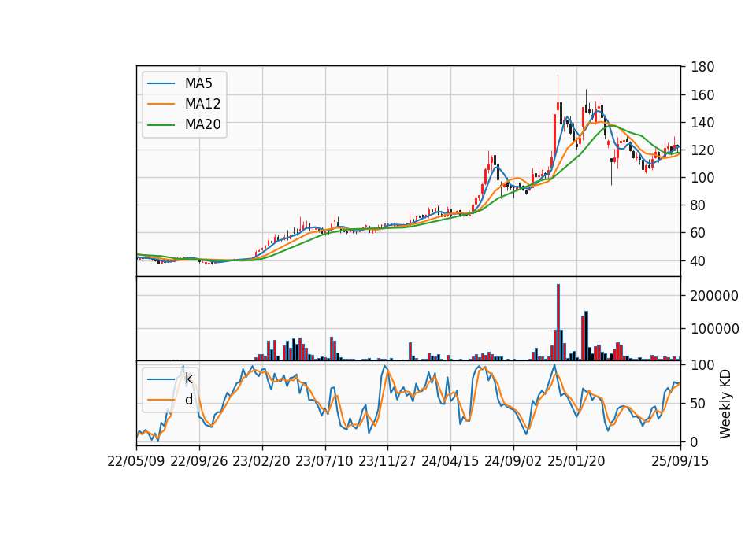The height and width of the screenshot is (543, 756).
Task: Click the orange MA12 legend line
Action: tap(161, 104)
